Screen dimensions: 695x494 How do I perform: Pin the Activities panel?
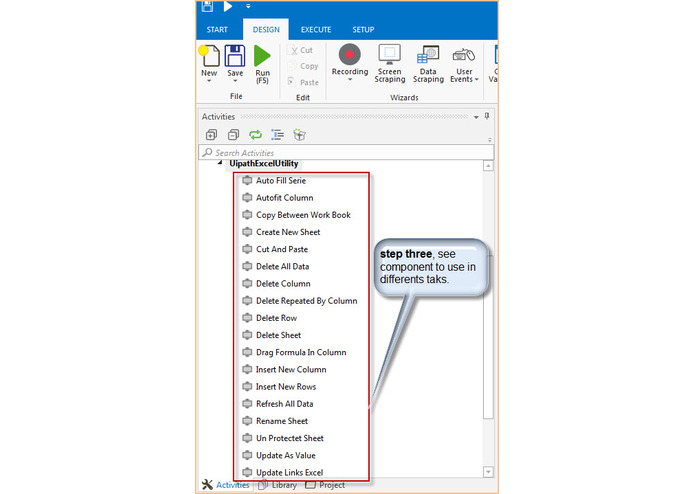(487, 116)
